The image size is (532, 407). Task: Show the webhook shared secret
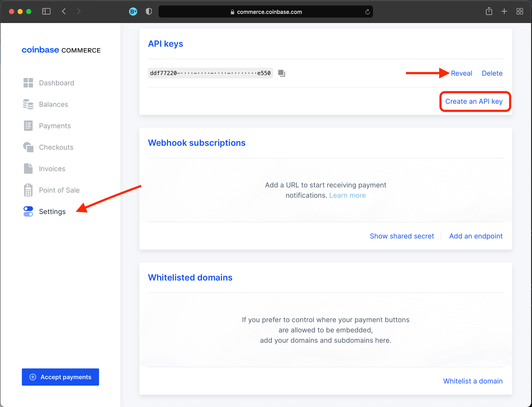[x=402, y=236]
